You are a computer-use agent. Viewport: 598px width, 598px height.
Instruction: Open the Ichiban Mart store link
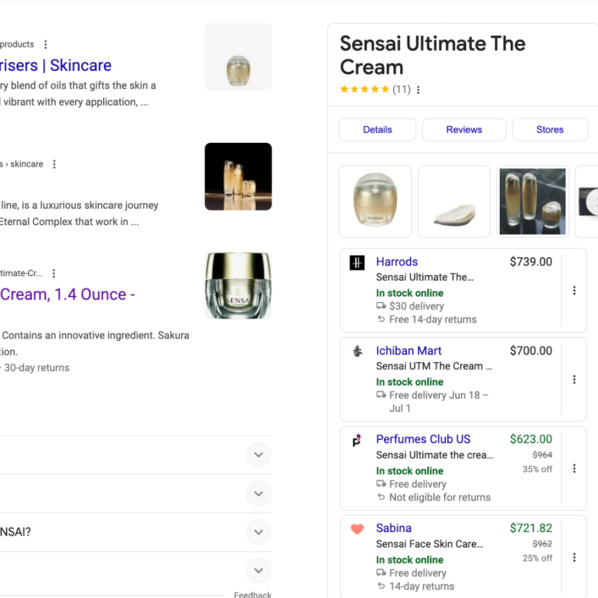coord(408,351)
